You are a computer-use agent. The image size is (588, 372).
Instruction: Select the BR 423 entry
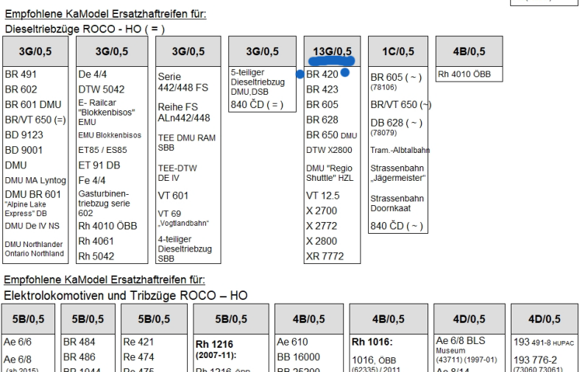(322, 89)
